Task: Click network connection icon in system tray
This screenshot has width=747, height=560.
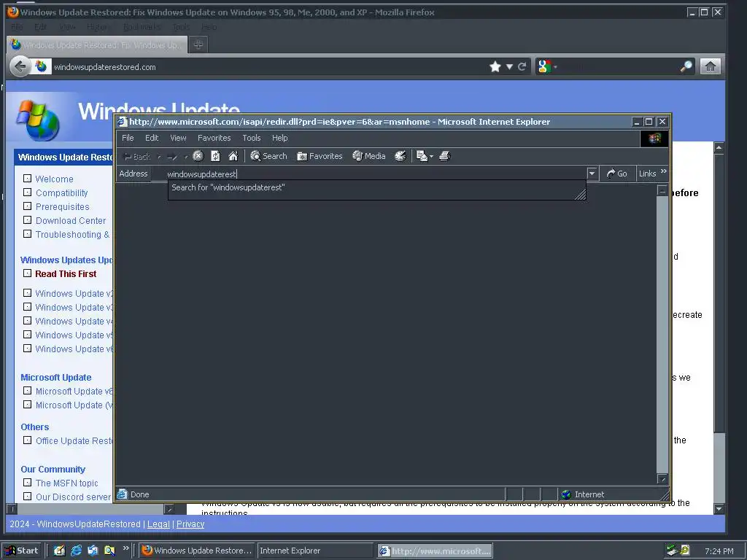Action: [x=672, y=551]
